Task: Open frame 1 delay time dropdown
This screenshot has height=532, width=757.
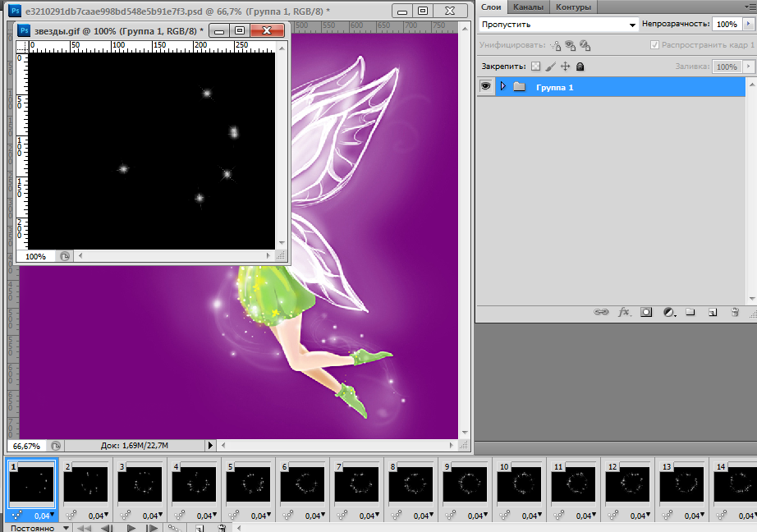Action: coord(44,516)
